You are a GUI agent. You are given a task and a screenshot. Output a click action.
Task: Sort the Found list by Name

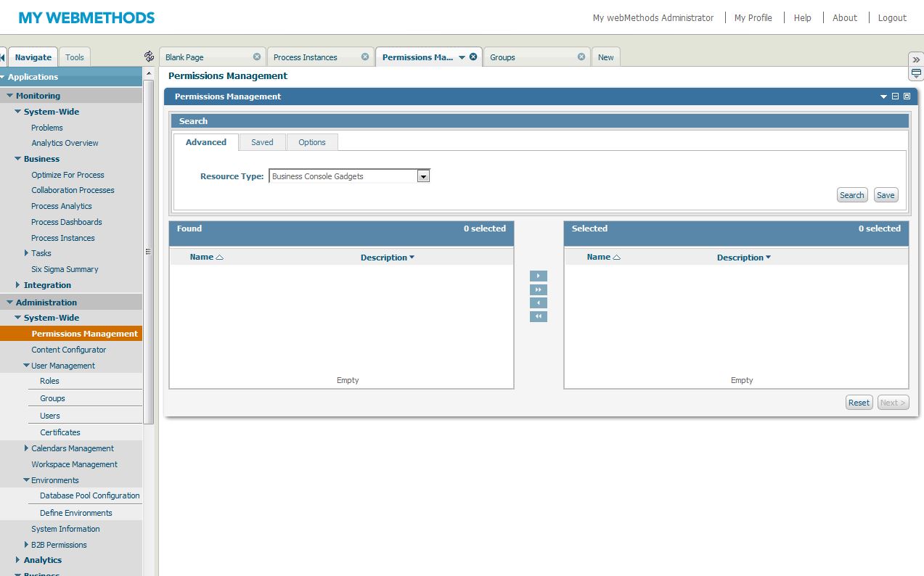(x=206, y=257)
